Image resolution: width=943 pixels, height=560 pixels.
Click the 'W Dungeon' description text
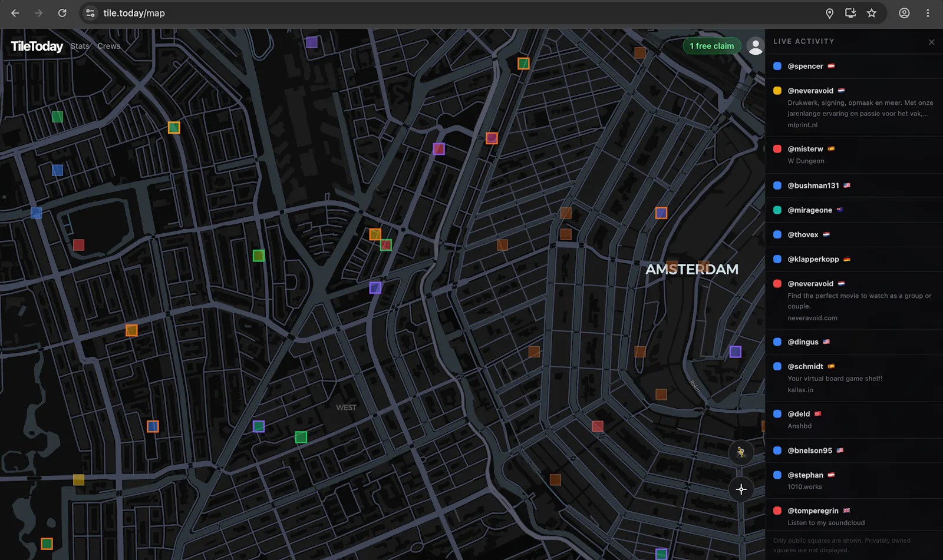806,161
